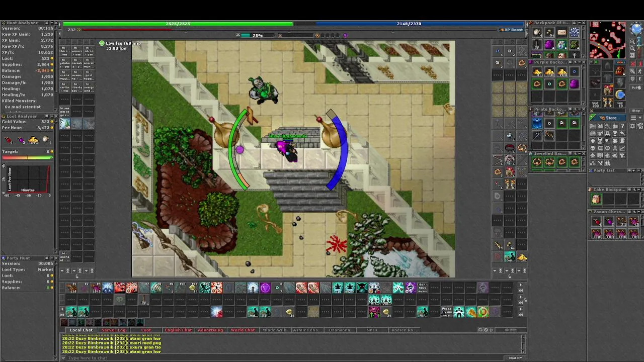Screen dimensions: 644x362
Task: Toggle the PvP mode button
Action: (x=636, y=88)
